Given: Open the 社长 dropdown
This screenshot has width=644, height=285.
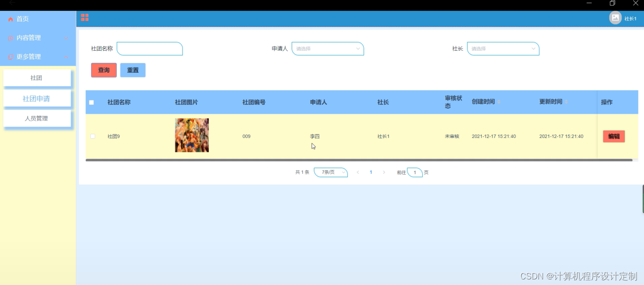Looking at the screenshot, I should click(x=503, y=48).
